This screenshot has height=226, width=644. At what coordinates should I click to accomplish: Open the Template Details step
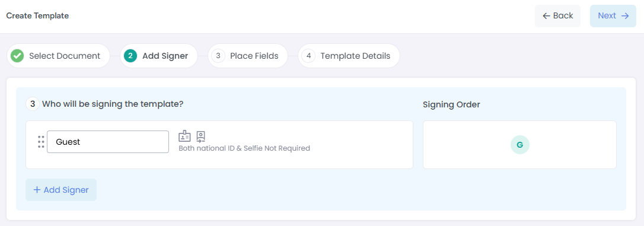[349, 56]
